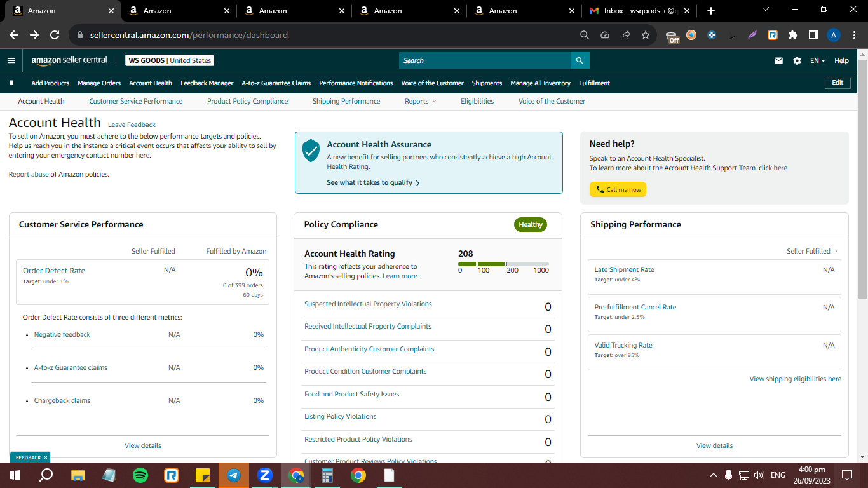Open the Chrome three-dot menu
The width and height of the screenshot is (868, 488).
click(x=854, y=35)
